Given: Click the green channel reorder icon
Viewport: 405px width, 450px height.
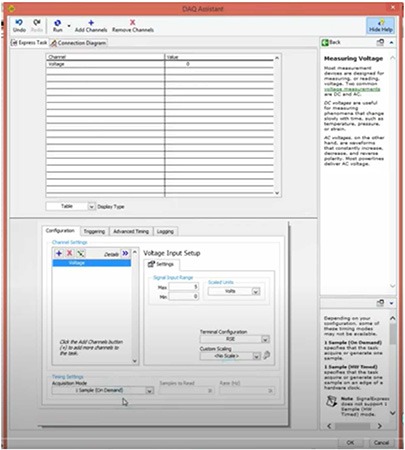Looking at the screenshot, I should coord(81,253).
